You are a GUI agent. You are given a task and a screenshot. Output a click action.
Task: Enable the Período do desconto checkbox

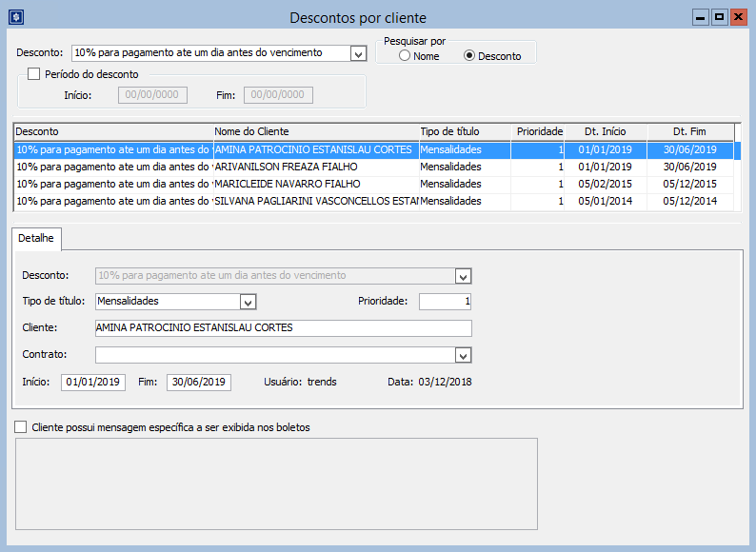(x=34, y=74)
